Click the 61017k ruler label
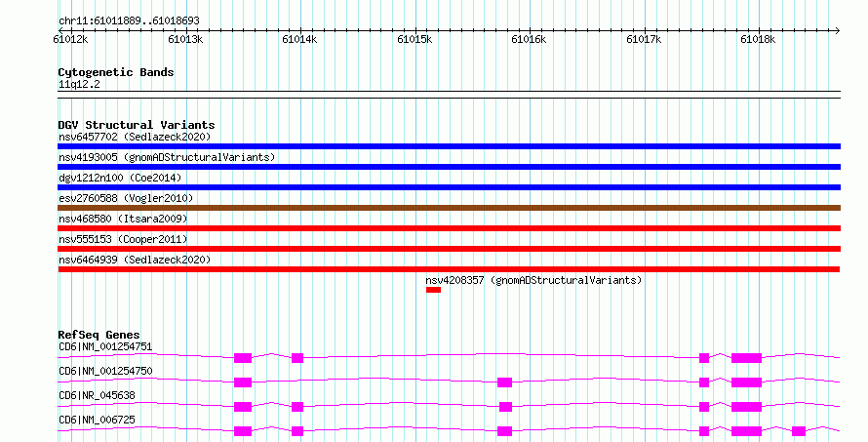 point(644,39)
